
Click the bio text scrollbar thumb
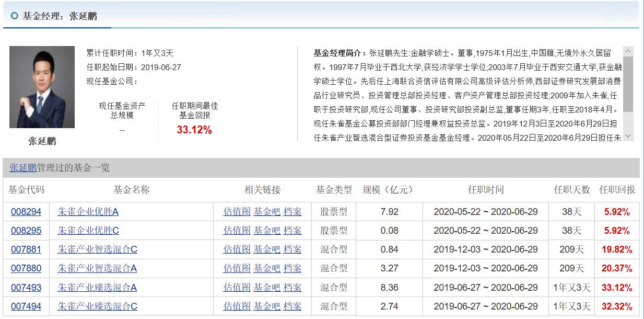[628, 84]
